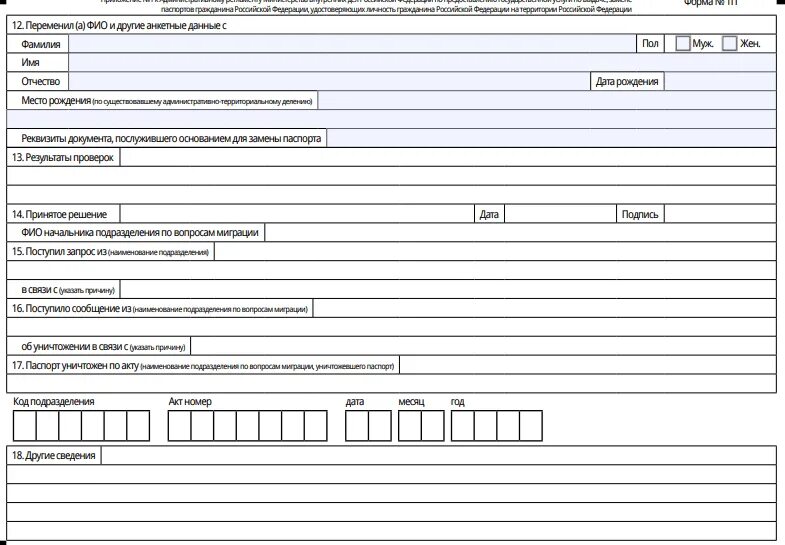Click last box under год

pyautogui.click(x=531, y=426)
